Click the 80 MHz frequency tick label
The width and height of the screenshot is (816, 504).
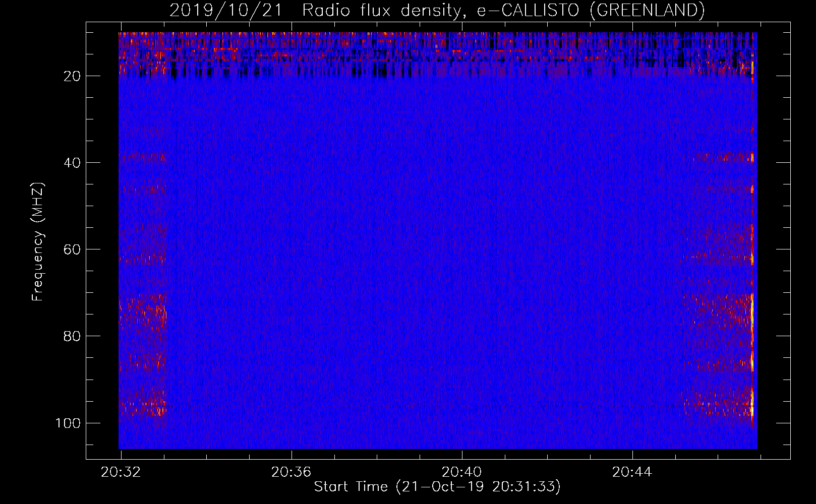pos(71,336)
